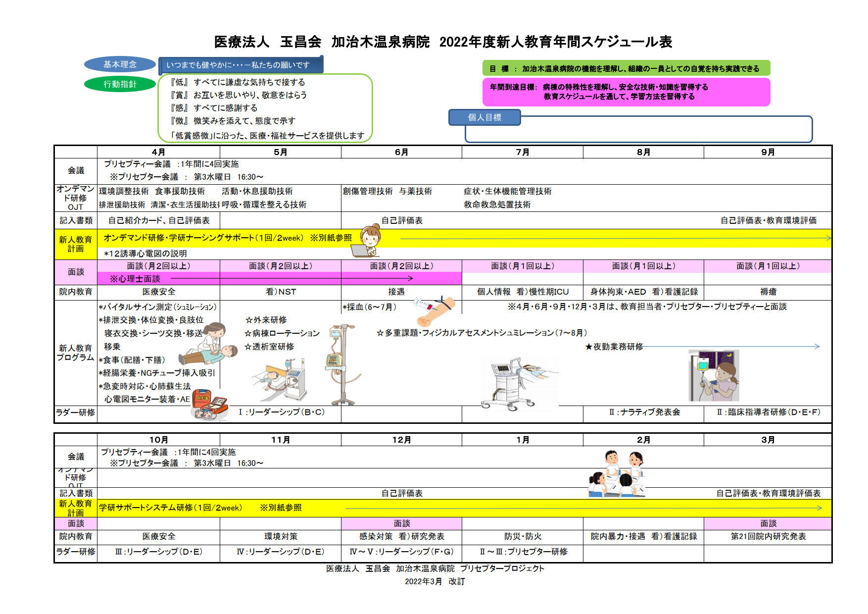Click the いつまでも健やかに banner
Image resolution: width=868 pixels, height=614 pixels.
(241, 65)
